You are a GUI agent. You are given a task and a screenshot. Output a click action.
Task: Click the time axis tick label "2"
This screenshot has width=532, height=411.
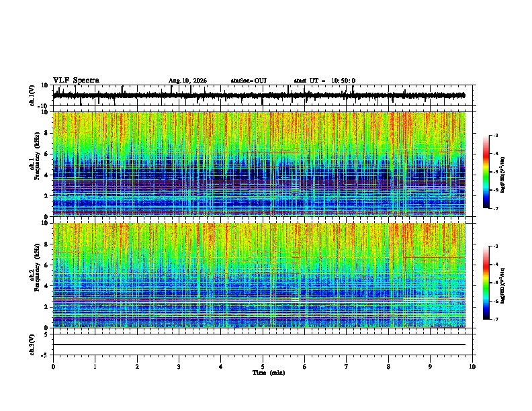pyautogui.click(x=137, y=367)
